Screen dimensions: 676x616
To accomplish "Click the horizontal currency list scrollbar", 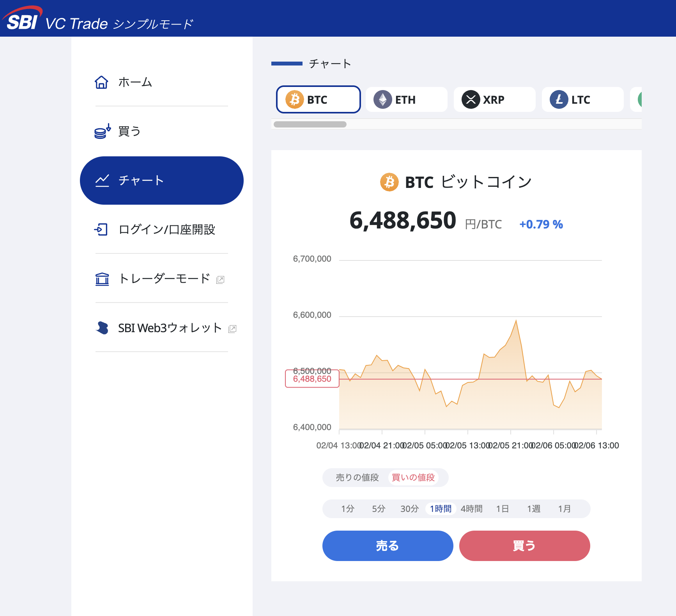I will click(x=310, y=124).
